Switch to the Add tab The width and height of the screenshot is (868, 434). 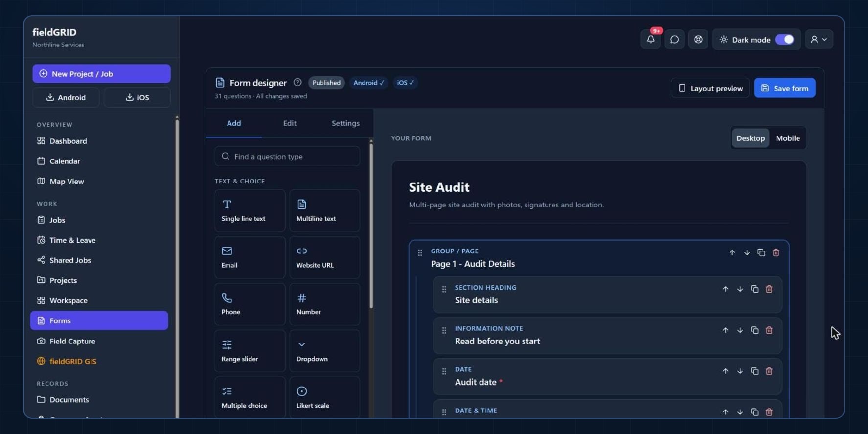pyautogui.click(x=234, y=123)
